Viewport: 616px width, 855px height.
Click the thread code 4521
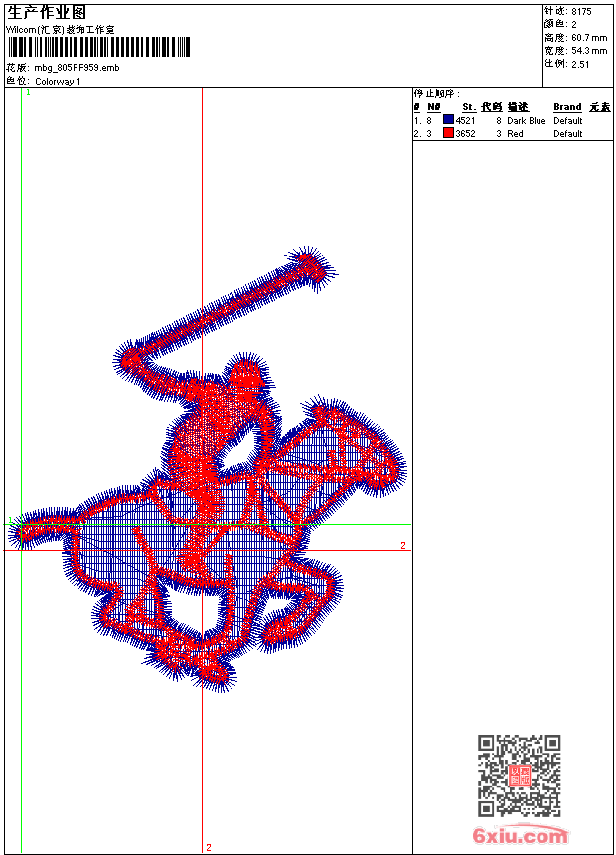tap(466, 121)
